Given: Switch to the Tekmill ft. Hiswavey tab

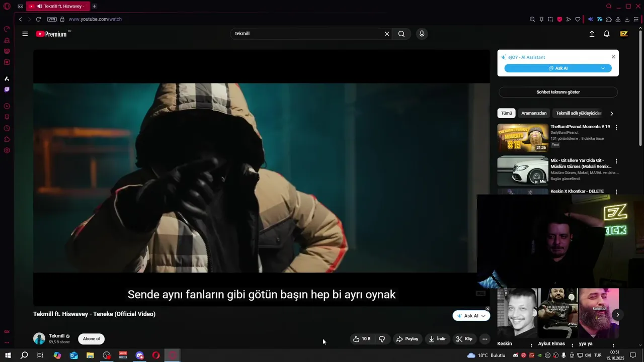Looking at the screenshot, I should tap(57, 6).
